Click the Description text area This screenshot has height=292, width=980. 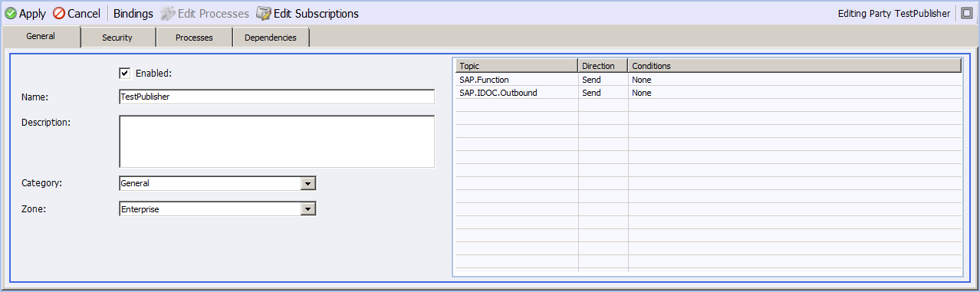[277, 141]
